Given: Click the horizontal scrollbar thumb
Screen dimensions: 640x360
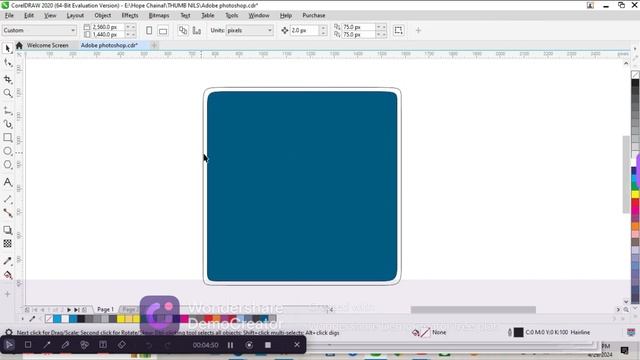Looking at the screenshot, I should tap(473, 310).
